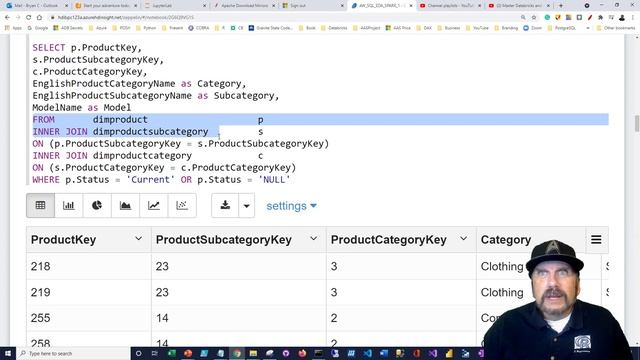
Task: Switch to line chart visualization
Action: (153, 205)
